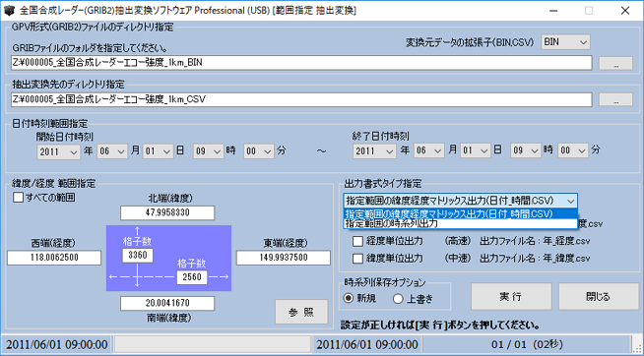Enable 緯度単位出力 checkbox
The height and width of the screenshot is (356, 644).
(357, 259)
